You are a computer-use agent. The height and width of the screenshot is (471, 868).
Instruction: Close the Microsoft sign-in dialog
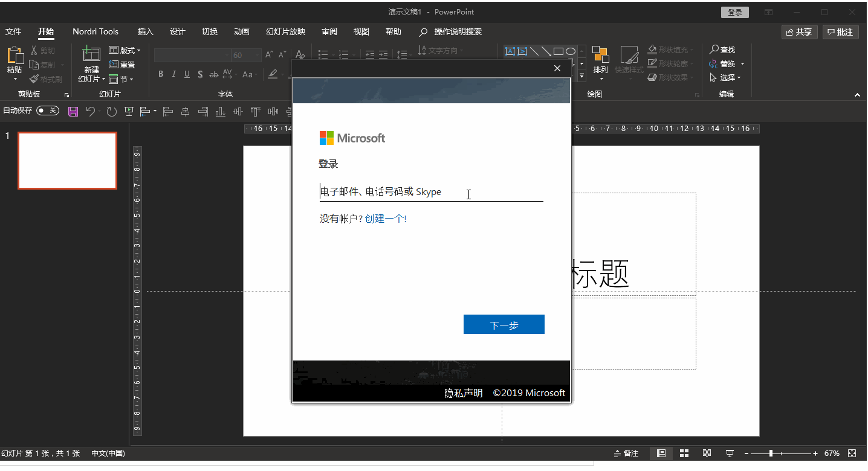click(x=557, y=68)
